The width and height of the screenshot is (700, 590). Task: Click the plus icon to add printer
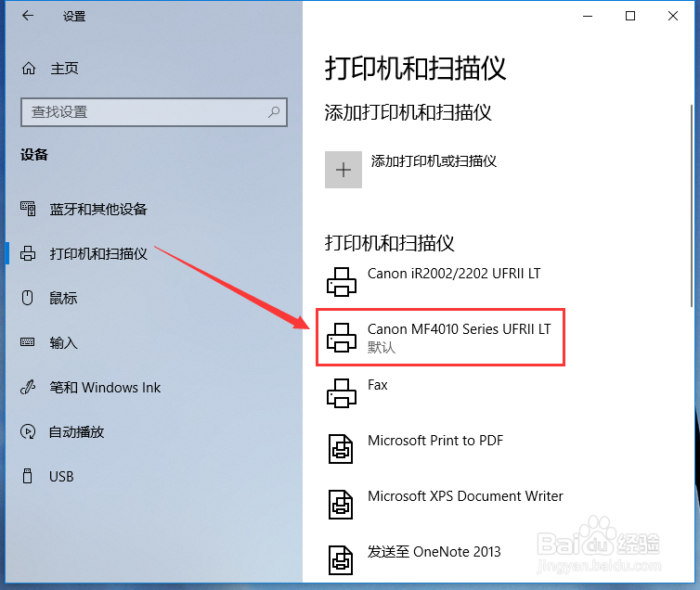click(x=344, y=170)
